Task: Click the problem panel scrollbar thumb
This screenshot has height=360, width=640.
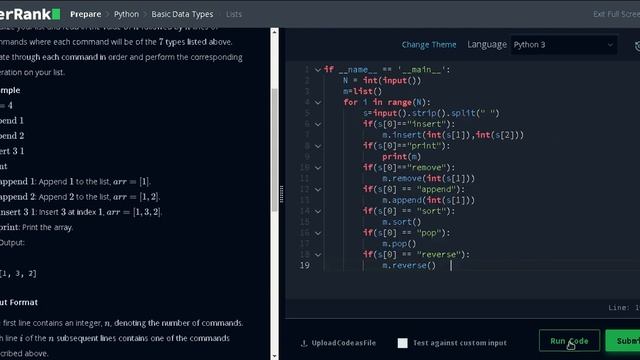Action: click(274, 150)
